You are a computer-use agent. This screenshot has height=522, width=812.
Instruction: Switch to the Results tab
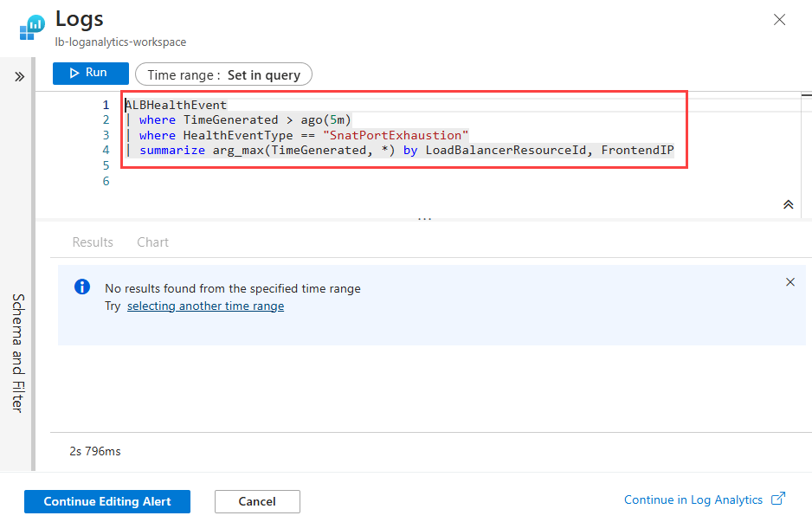tap(93, 242)
